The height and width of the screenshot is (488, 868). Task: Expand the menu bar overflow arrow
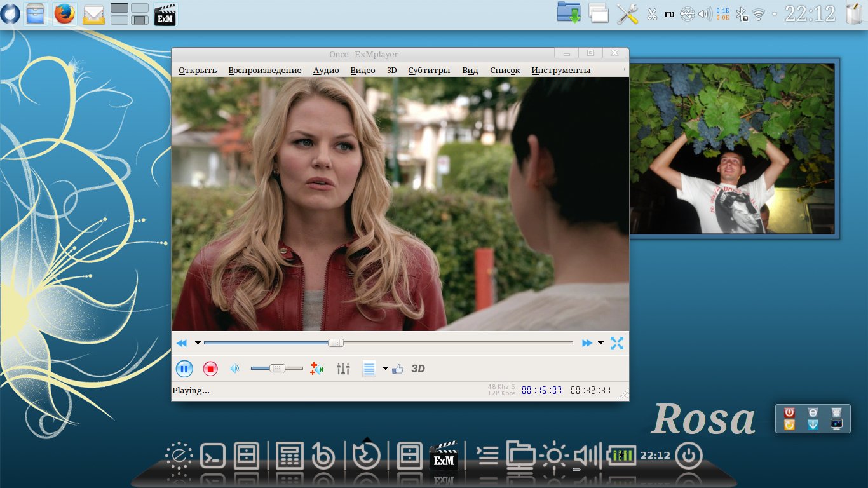click(624, 69)
